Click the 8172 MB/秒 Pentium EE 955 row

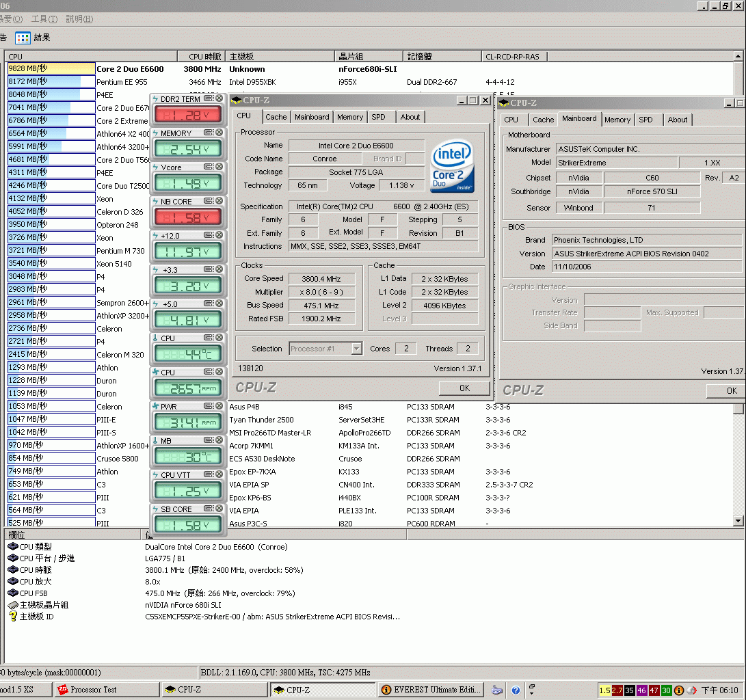pos(371,82)
